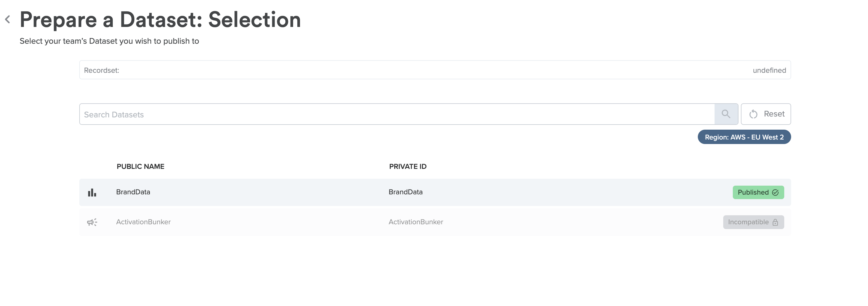Screen dimensions: 868x306
Task: Click the ActivationBunker private ID cell
Action: point(416,222)
